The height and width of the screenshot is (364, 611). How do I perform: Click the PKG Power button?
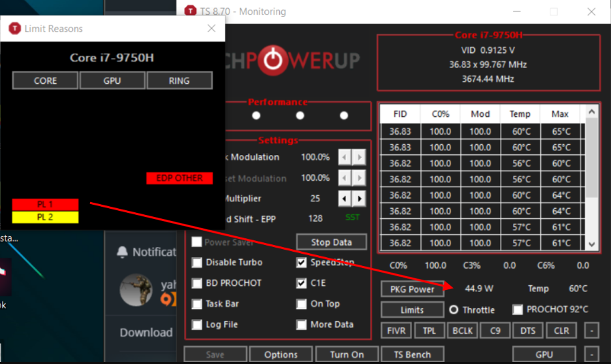tap(412, 289)
